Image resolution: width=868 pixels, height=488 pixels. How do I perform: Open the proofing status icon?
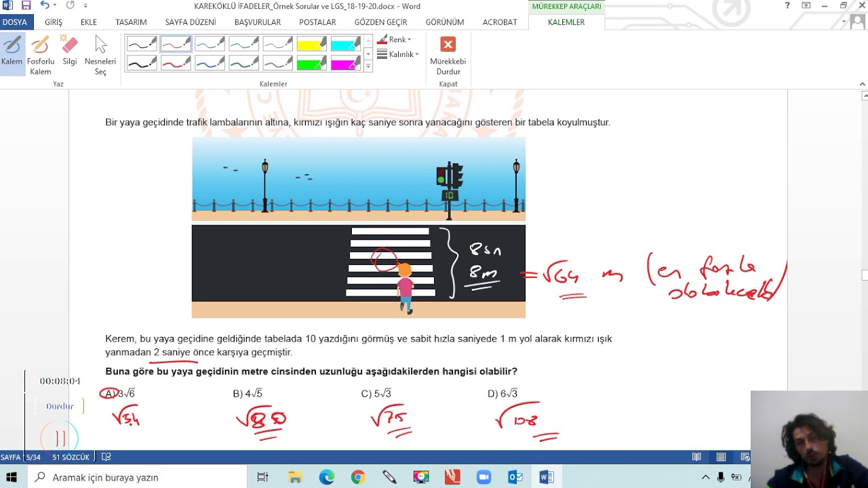[106, 457]
